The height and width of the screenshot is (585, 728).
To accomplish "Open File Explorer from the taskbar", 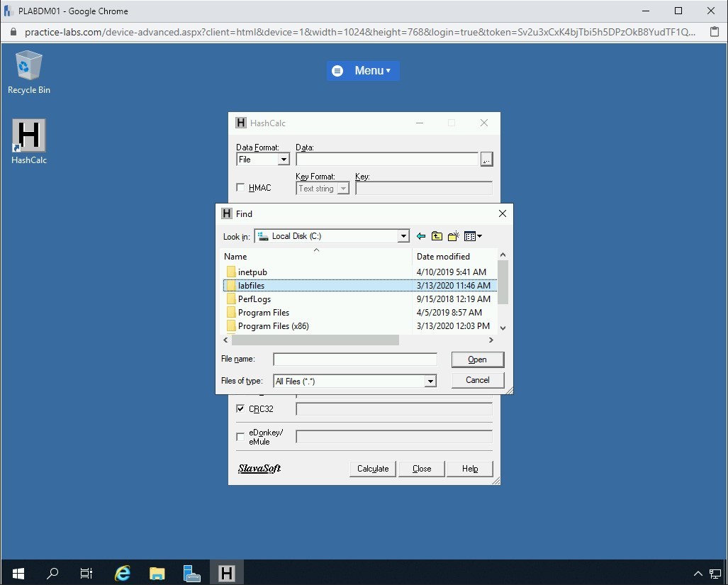I will [x=157, y=573].
